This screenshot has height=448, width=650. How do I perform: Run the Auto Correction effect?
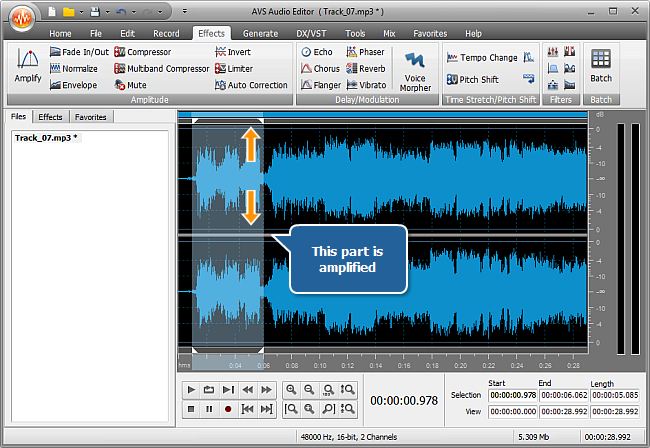(251, 85)
